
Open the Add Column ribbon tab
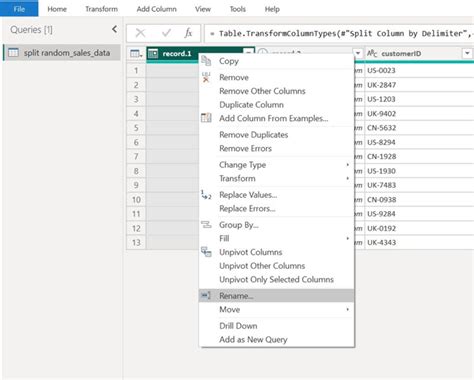[x=156, y=9]
